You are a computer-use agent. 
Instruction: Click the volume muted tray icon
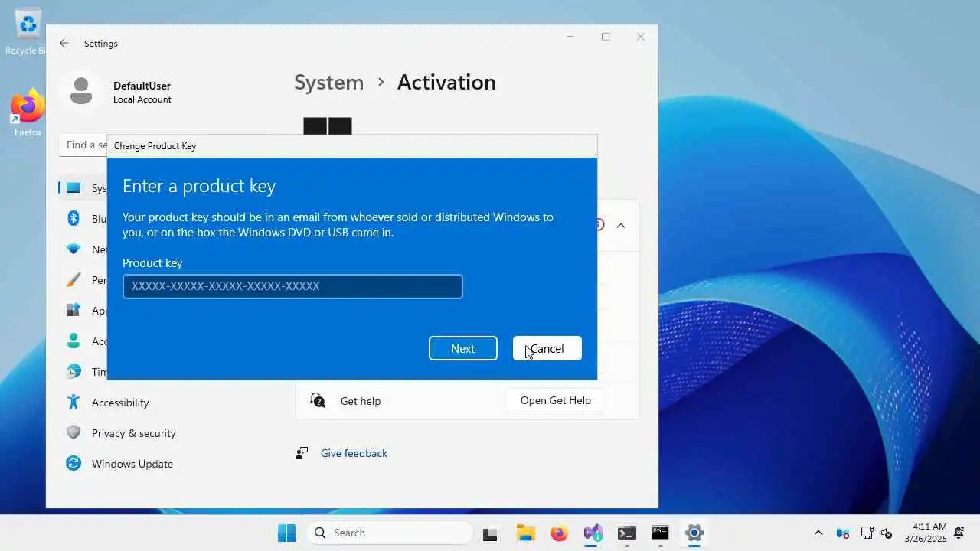[887, 533]
